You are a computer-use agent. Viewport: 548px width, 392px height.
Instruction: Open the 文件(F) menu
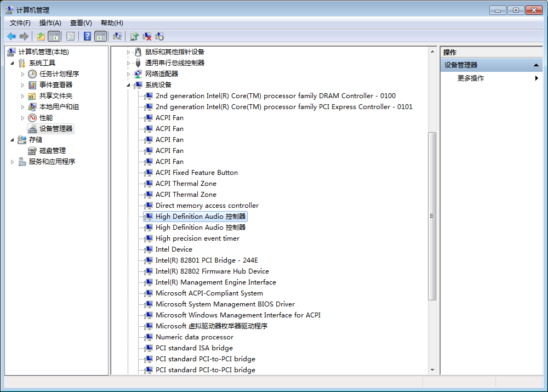tap(20, 22)
